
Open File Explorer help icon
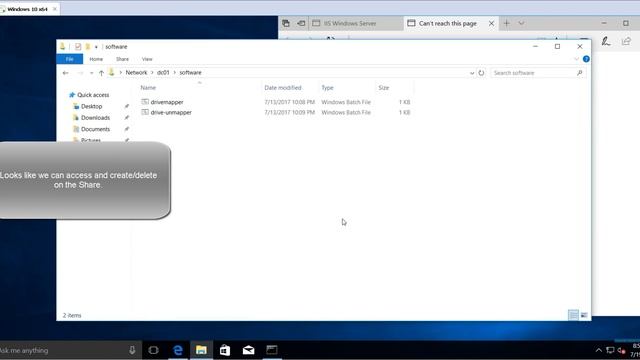586,59
